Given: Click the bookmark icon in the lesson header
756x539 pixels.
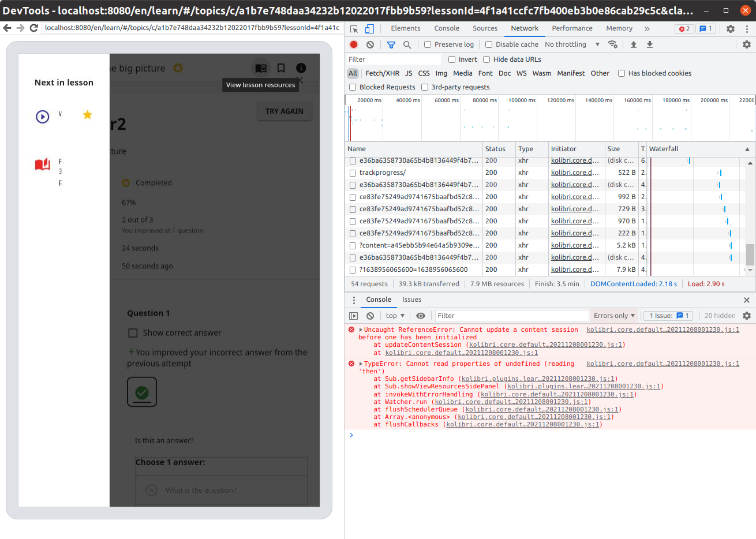Looking at the screenshot, I should pos(280,68).
